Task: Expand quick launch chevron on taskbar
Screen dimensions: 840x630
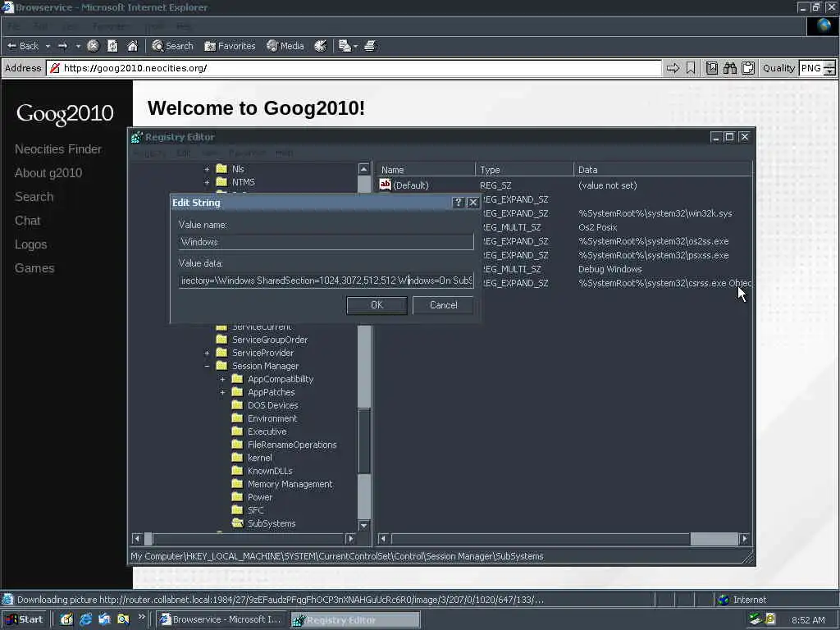Action: click(141, 617)
